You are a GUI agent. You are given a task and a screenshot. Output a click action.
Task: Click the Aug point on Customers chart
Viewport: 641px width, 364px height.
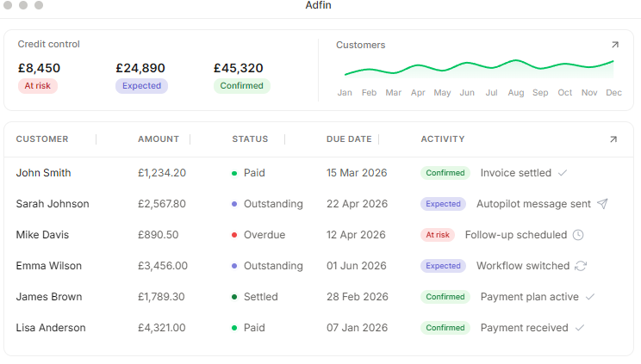click(516, 60)
